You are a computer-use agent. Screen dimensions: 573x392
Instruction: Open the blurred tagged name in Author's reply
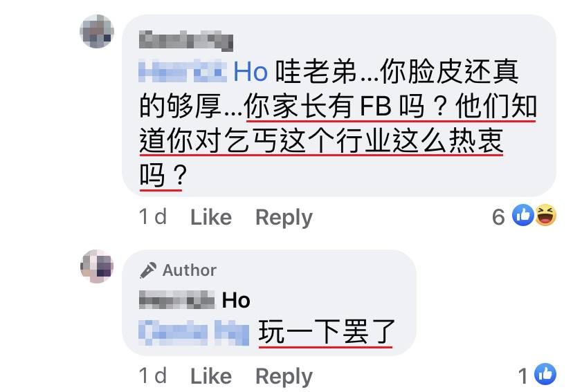(194, 333)
